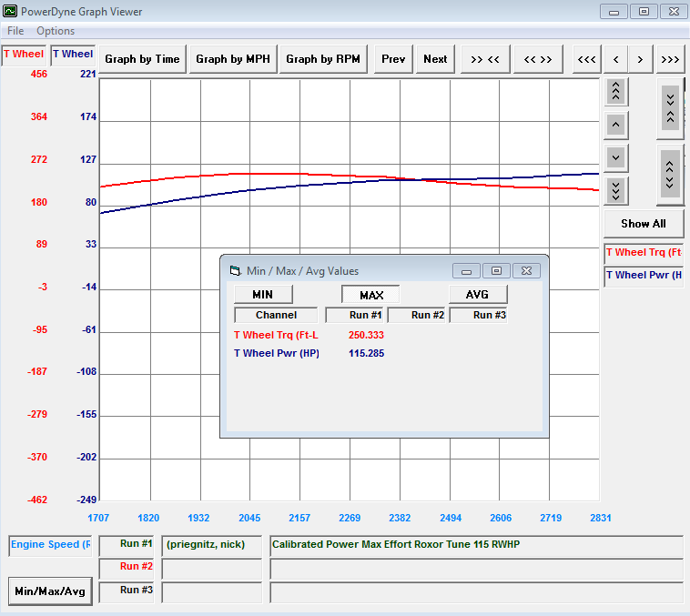
Task: Click the triple up chevron button
Action: (616, 91)
